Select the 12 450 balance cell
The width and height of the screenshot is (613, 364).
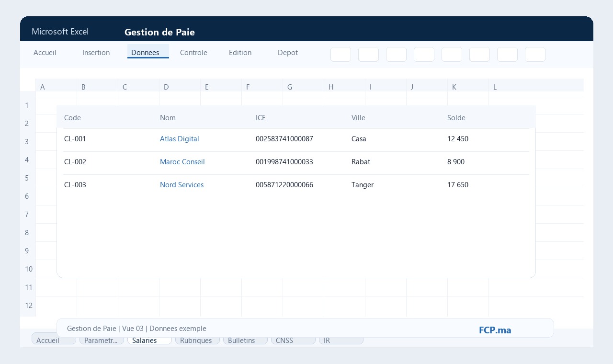tap(458, 139)
